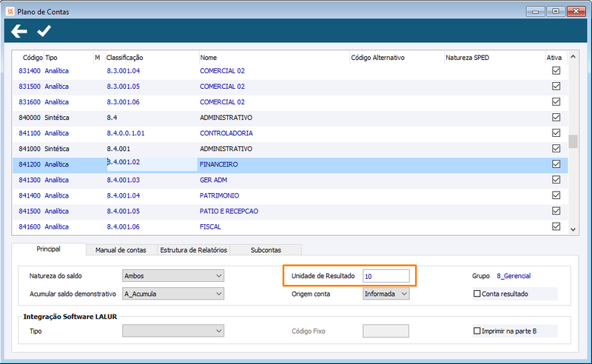
Task: Click the Natureza SPED column header
Action: coord(467,58)
